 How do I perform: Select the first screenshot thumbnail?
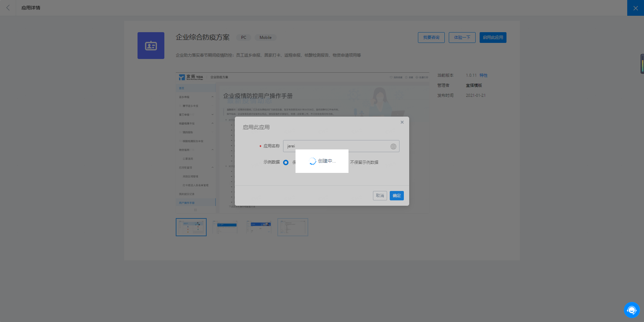[191, 227]
